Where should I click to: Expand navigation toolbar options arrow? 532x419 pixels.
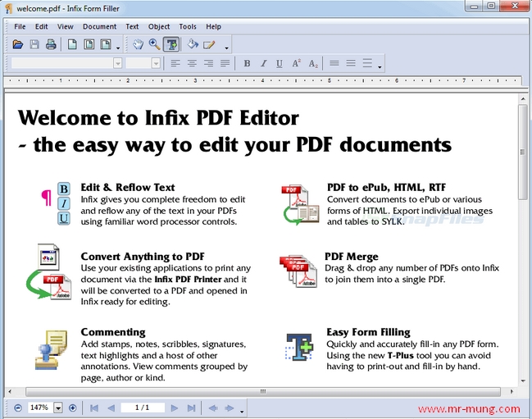pyautogui.click(x=242, y=412)
